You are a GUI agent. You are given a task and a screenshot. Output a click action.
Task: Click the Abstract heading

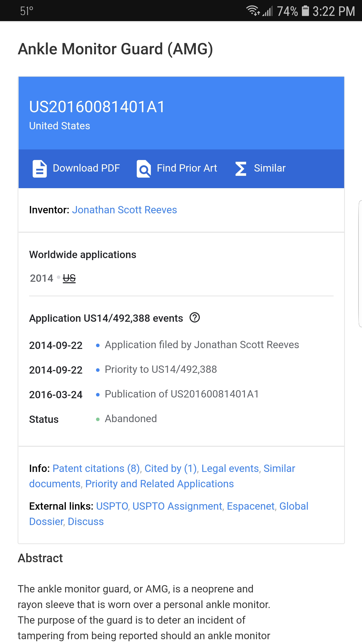[x=40, y=558]
